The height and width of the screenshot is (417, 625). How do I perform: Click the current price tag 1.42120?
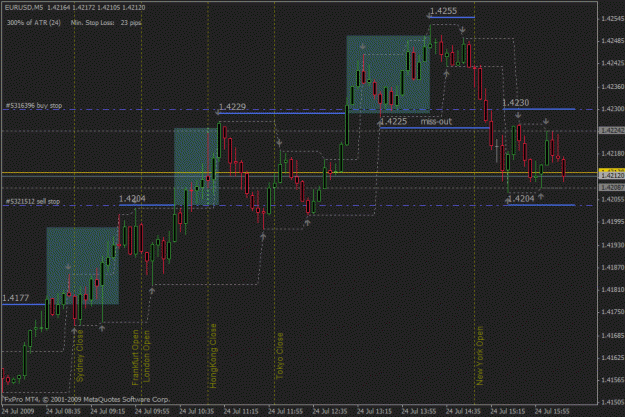(612, 175)
